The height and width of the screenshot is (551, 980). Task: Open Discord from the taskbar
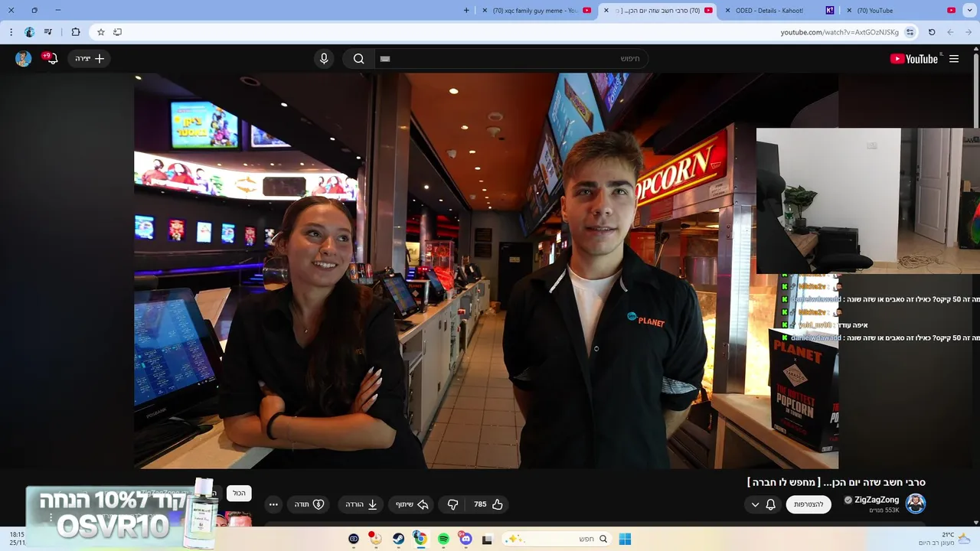[465, 539]
